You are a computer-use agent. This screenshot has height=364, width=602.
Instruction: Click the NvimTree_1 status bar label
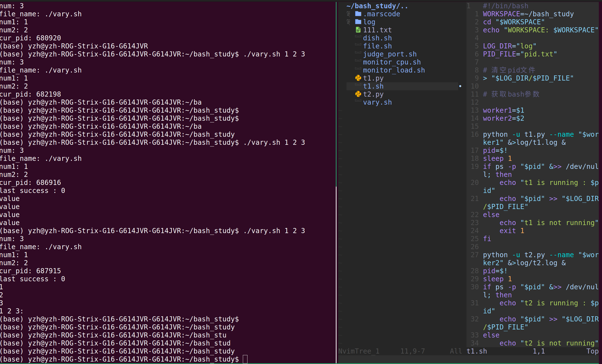359,351
